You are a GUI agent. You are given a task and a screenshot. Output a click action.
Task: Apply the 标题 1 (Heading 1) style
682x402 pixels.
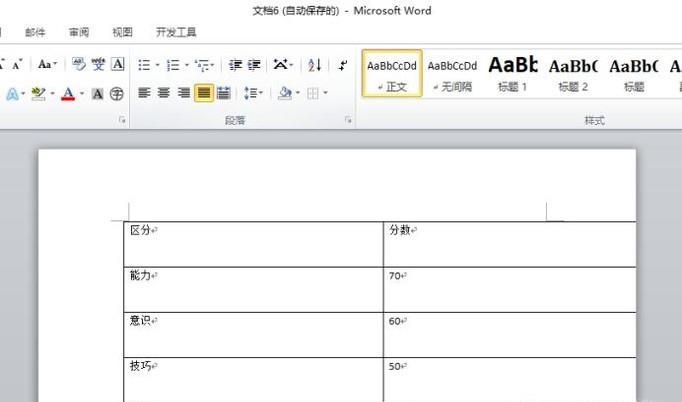[513, 73]
